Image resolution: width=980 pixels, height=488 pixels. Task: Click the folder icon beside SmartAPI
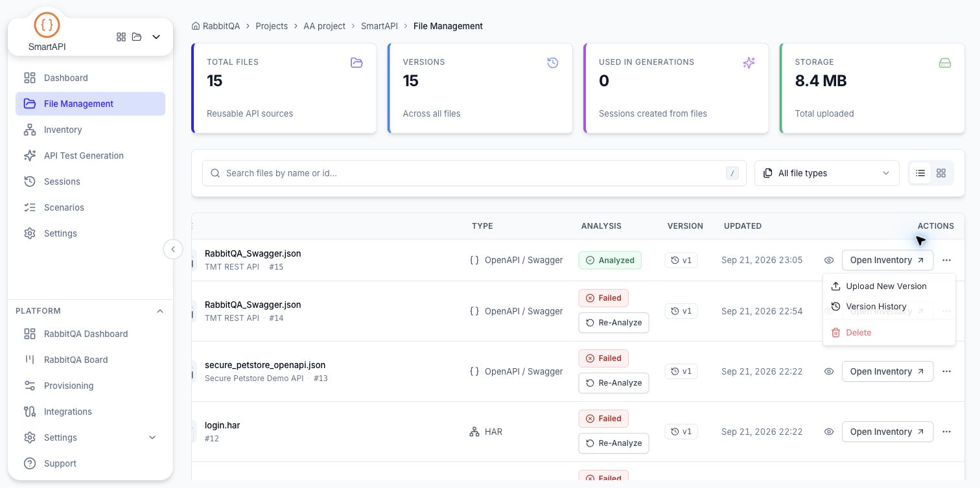coord(137,37)
